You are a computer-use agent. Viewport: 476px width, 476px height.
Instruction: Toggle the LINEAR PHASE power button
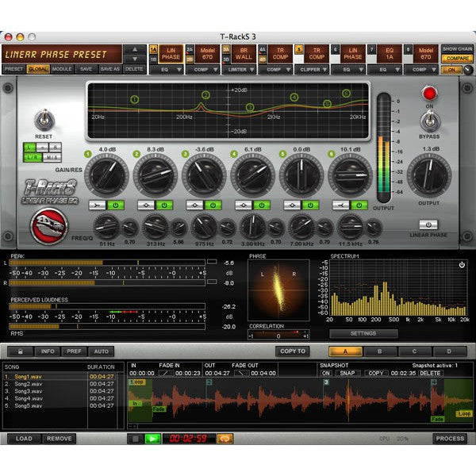pos(428,225)
